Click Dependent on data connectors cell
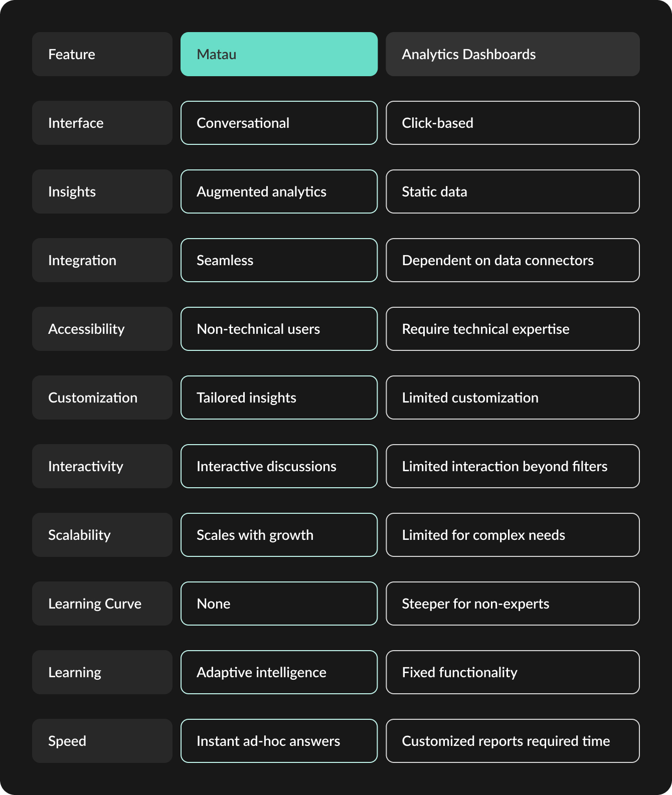 [513, 260]
